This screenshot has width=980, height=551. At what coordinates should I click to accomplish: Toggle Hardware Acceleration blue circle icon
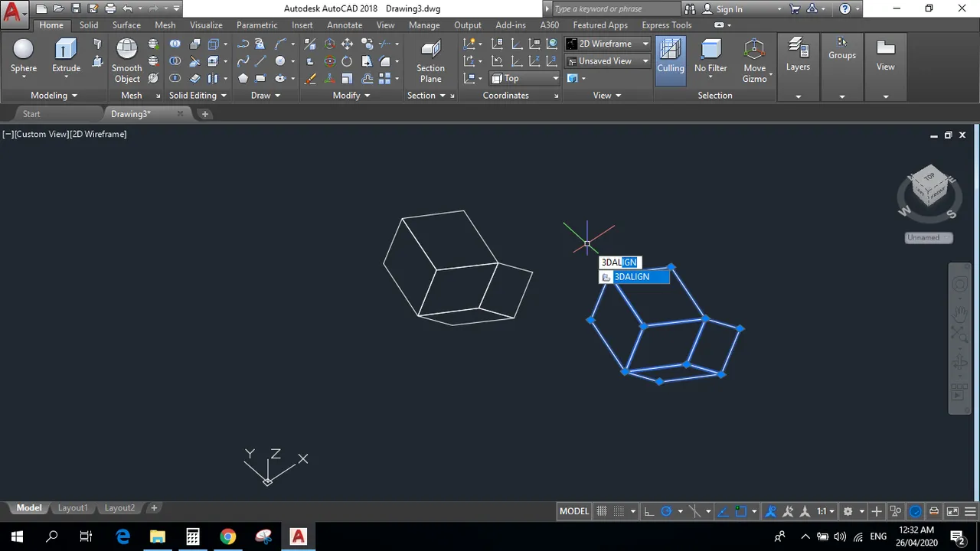click(x=916, y=511)
